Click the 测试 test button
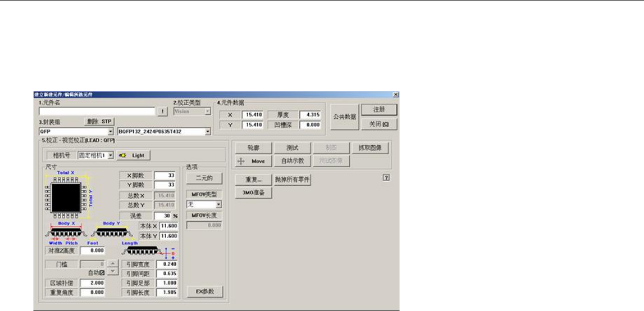644x311 pixels. tap(293, 148)
